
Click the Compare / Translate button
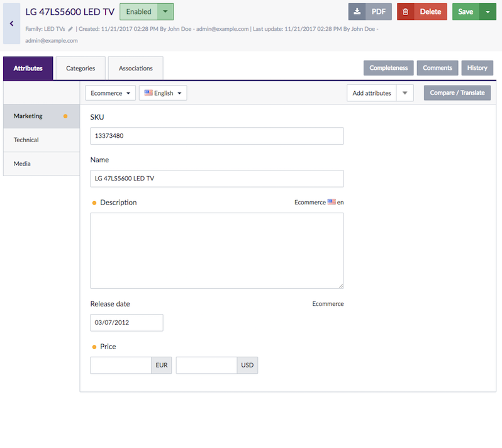(457, 93)
